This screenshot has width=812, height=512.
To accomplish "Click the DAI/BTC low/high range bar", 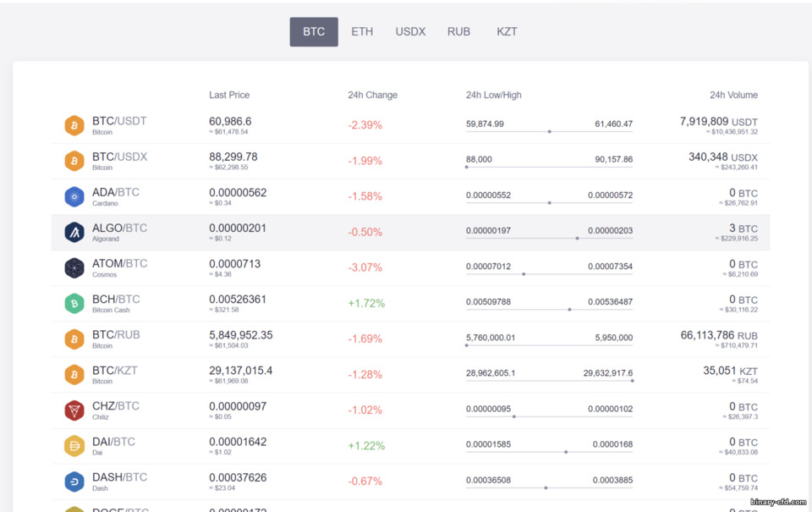I will pos(550,452).
